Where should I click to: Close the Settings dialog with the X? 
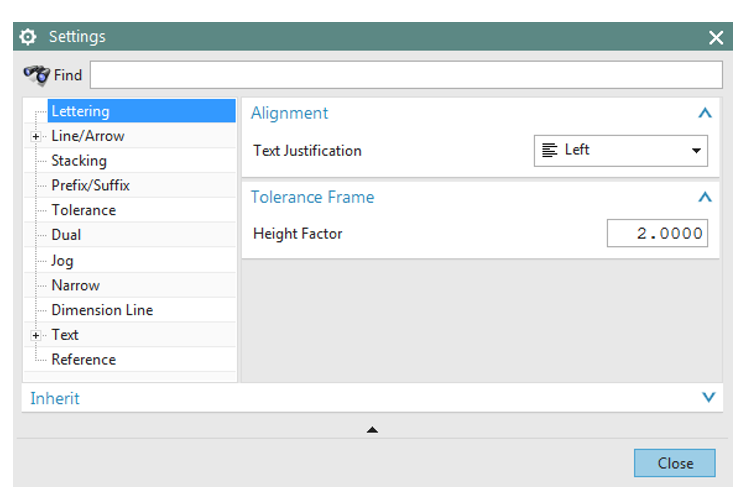click(x=716, y=37)
